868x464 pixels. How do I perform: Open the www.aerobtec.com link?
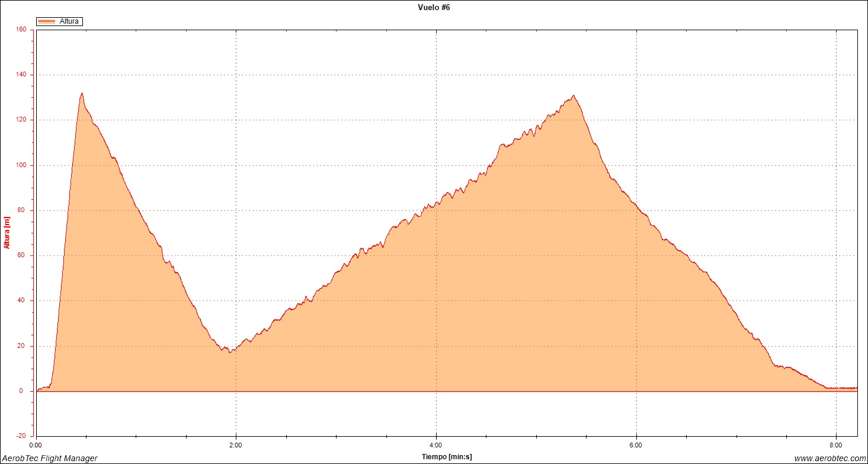pos(829,458)
